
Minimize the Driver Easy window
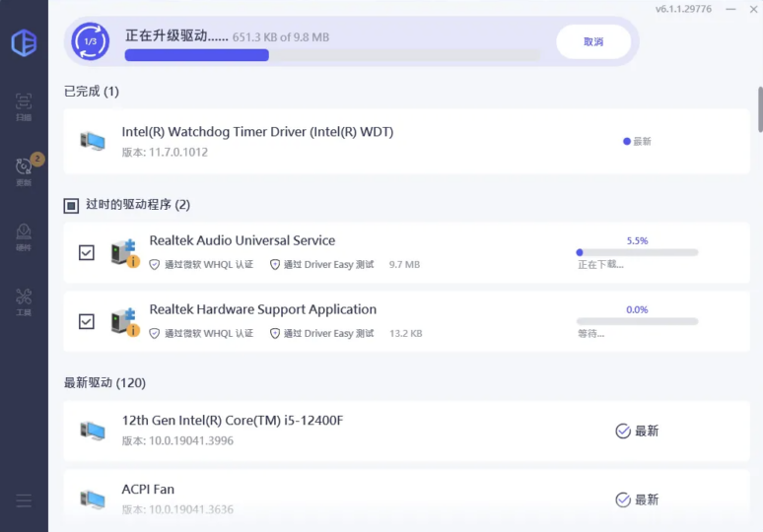(x=730, y=9)
